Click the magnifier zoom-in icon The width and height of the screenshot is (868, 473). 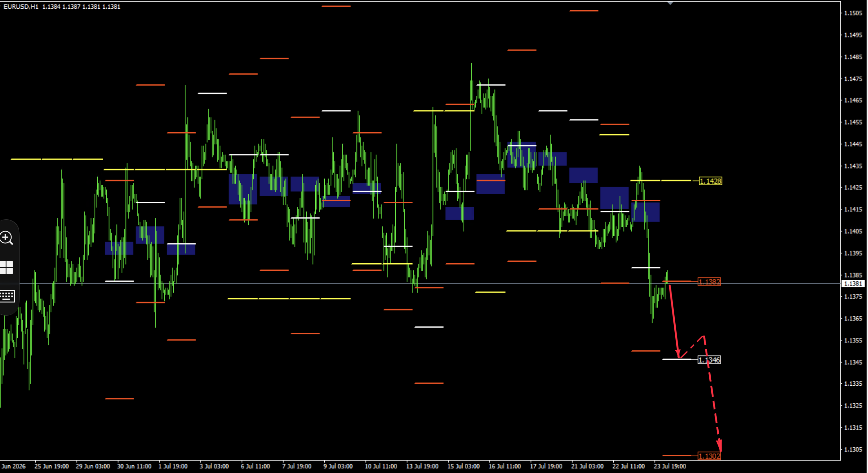pyautogui.click(x=6, y=238)
